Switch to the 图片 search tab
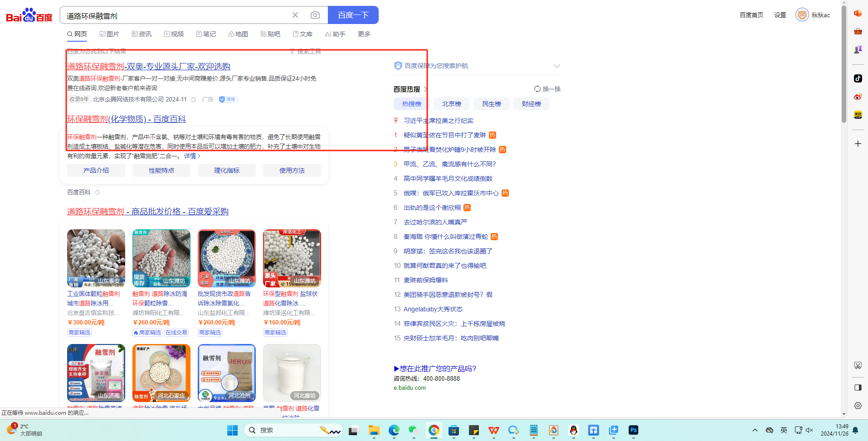 109,34
